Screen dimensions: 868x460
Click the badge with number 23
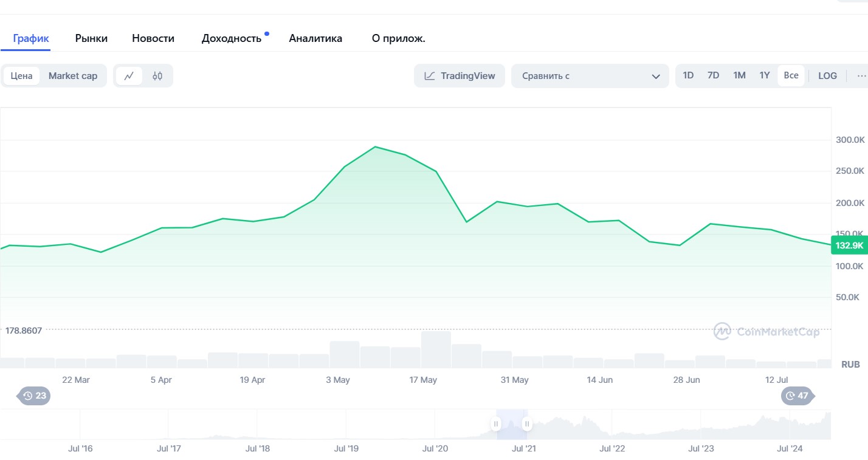(x=35, y=396)
